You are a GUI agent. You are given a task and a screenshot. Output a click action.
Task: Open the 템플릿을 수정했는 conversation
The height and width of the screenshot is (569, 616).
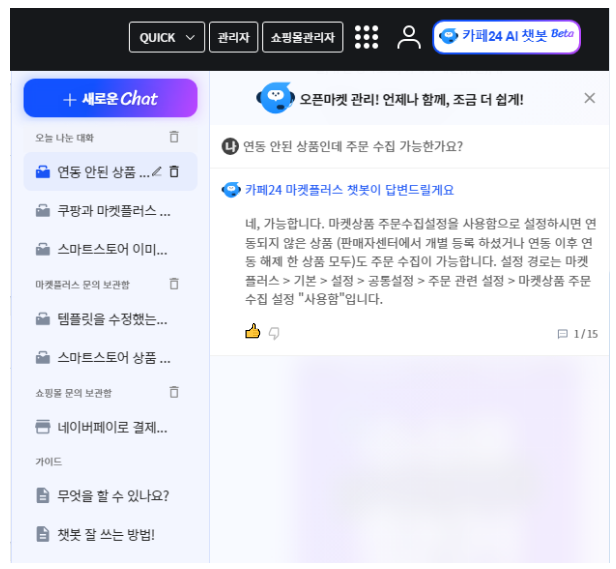point(110,319)
